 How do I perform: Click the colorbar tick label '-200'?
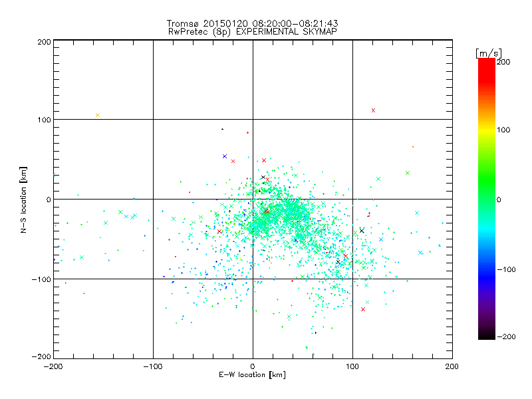click(x=506, y=337)
